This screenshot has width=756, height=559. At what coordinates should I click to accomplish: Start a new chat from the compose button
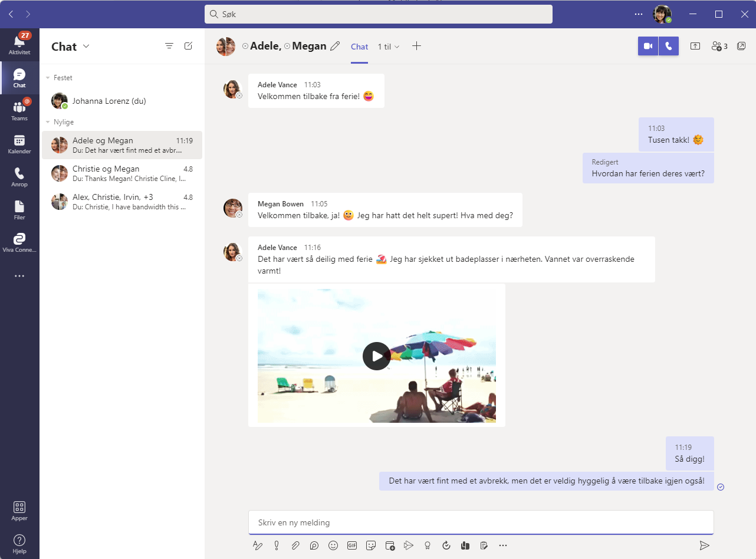coord(188,45)
